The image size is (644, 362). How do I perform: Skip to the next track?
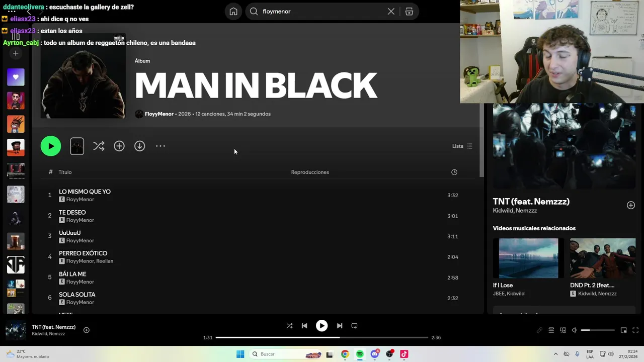[x=339, y=326]
